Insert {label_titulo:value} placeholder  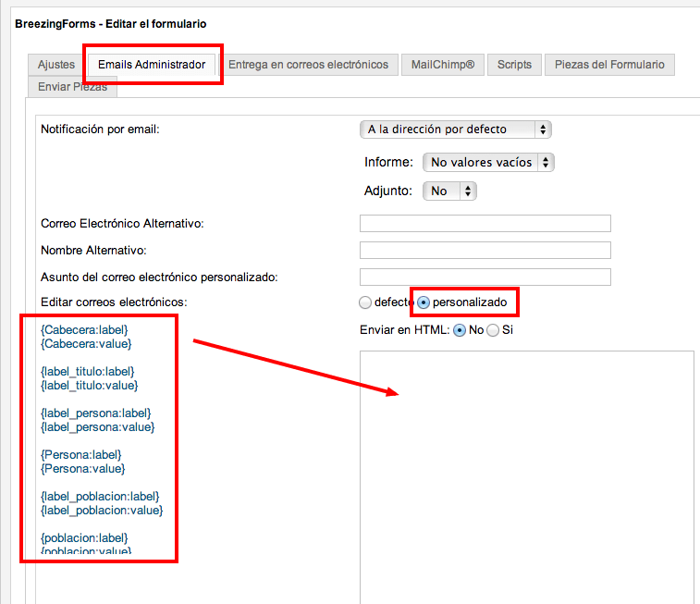click(x=90, y=386)
